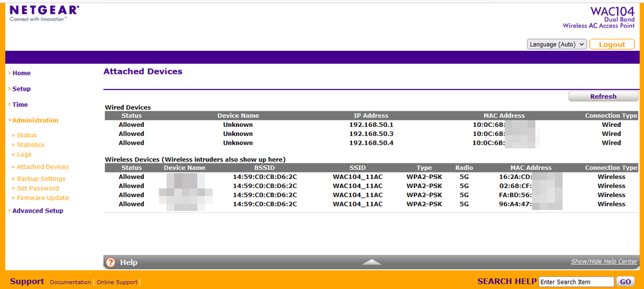644x289 pixels.
Task: Click 5G in the 96:A4:47 row
Action: (464, 204)
